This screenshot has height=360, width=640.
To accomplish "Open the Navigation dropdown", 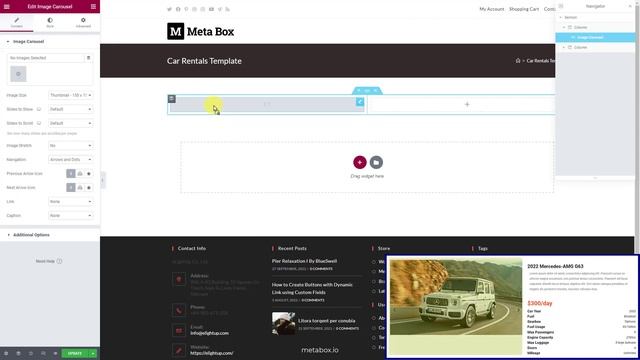I will pos(71,159).
